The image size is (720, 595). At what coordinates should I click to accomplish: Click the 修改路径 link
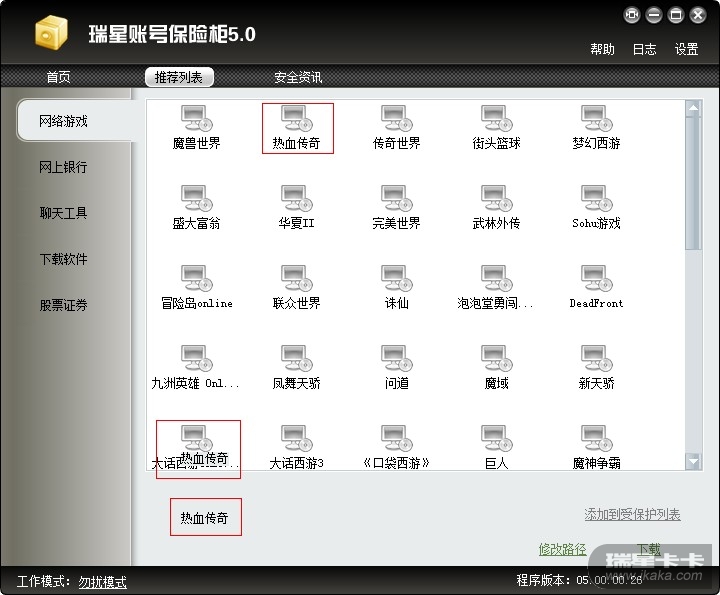[x=562, y=549]
